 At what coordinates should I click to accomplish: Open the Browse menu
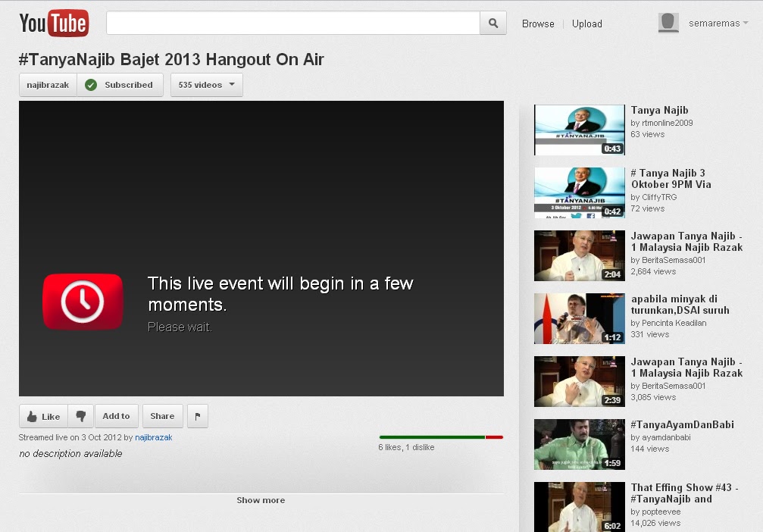point(538,23)
